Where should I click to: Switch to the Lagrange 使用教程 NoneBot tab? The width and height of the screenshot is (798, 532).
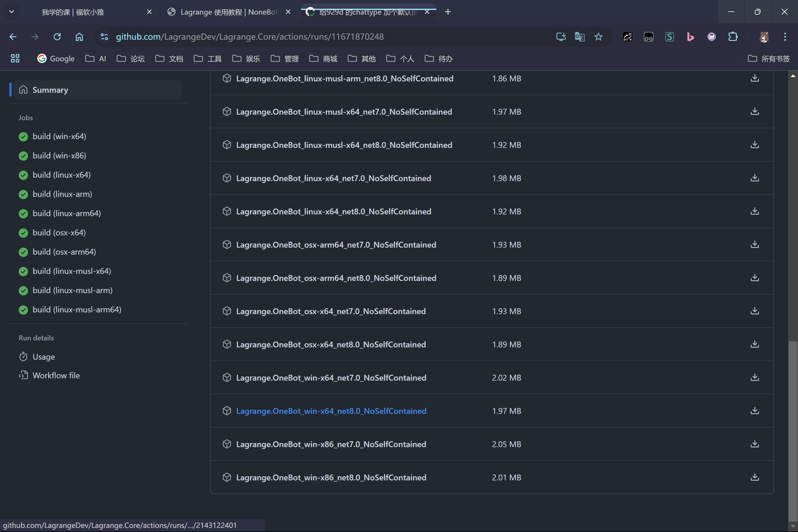(x=229, y=12)
